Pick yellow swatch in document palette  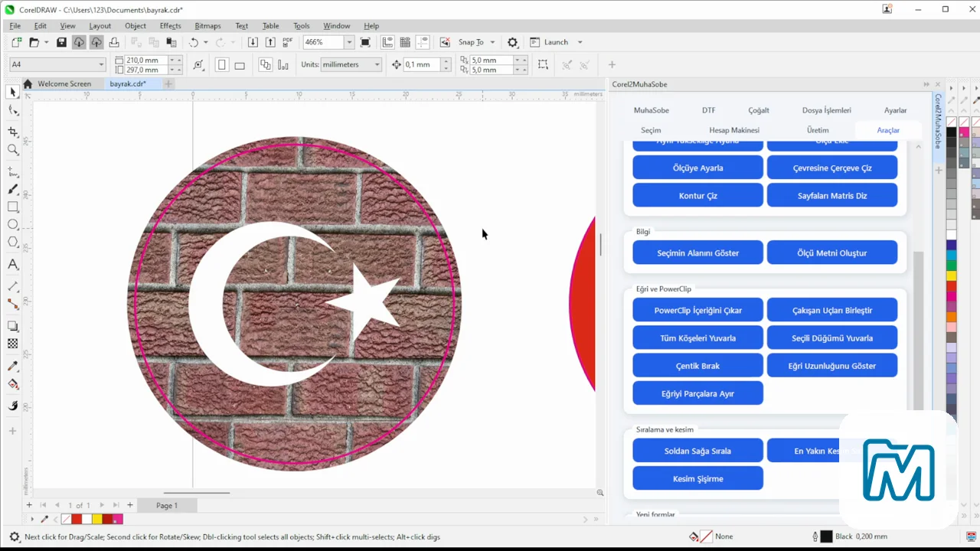97,519
